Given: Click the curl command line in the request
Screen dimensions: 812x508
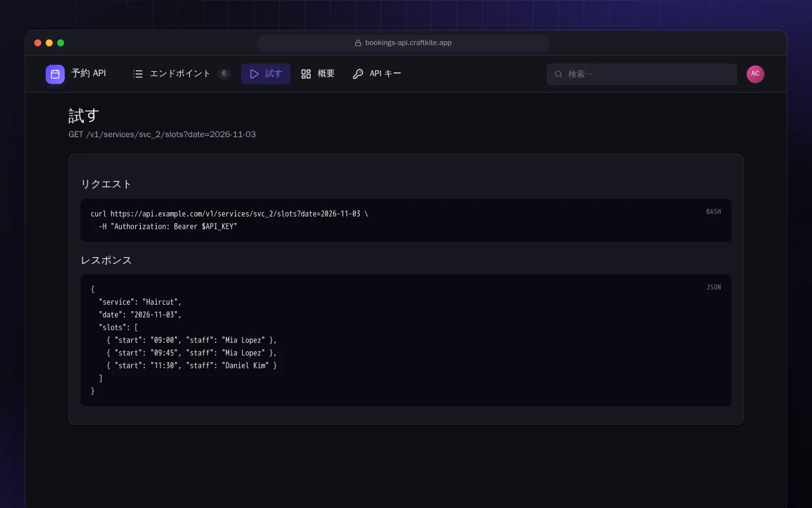Looking at the screenshot, I should pyautogui.click(x=229, y=214).
